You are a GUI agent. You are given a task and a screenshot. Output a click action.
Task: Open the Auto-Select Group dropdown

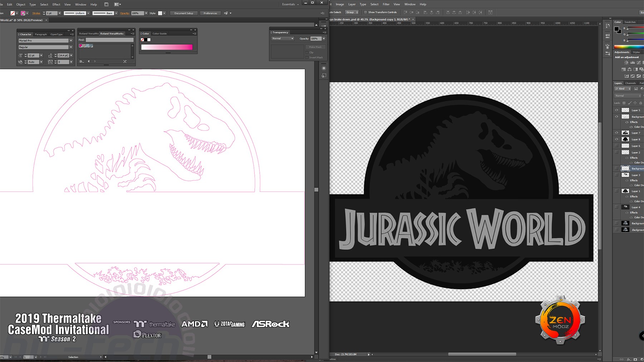pyautogui.click(x=352, y=12)
